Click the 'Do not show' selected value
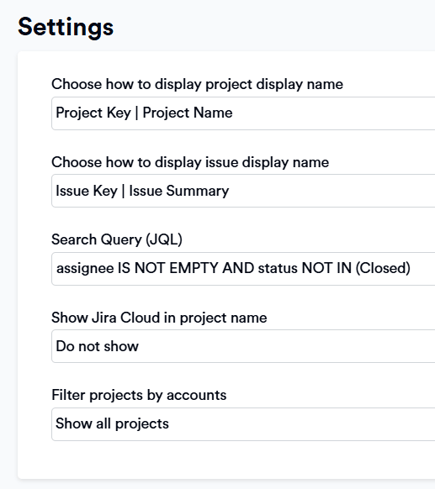Screen dimensions: 435x489 (x=97, y=346)
